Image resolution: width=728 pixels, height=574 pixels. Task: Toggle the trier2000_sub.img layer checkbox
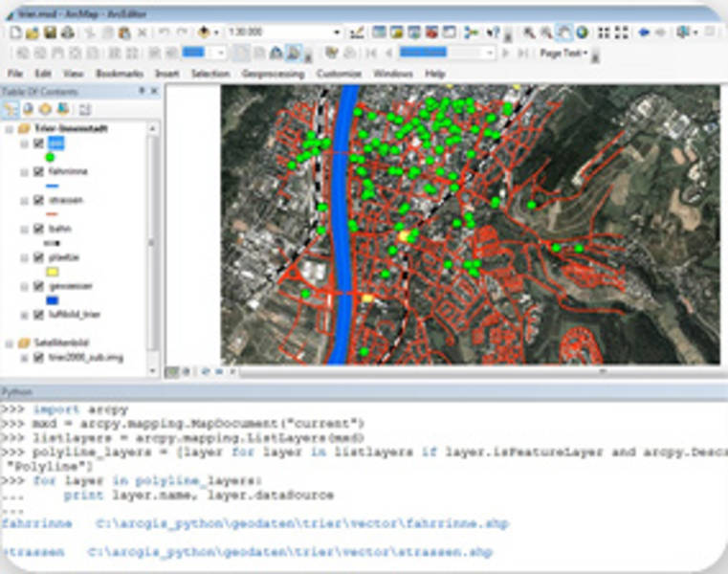(38, 358)
